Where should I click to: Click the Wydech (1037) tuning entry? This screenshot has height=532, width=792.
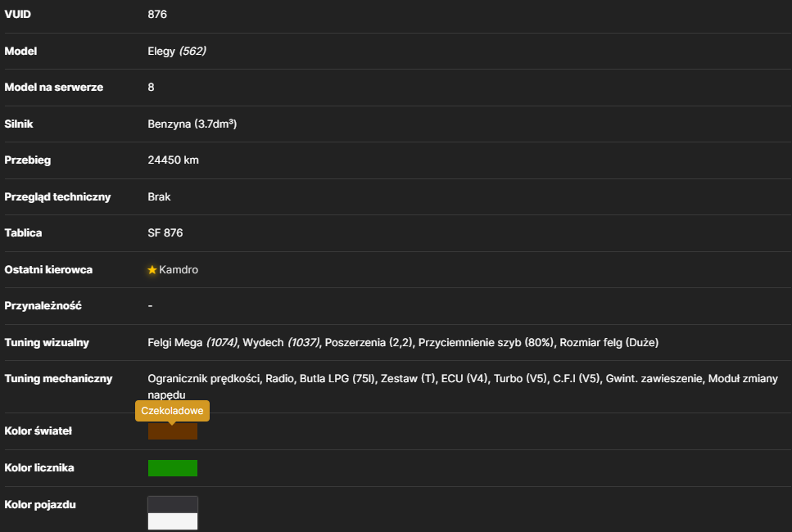point(281,343)
